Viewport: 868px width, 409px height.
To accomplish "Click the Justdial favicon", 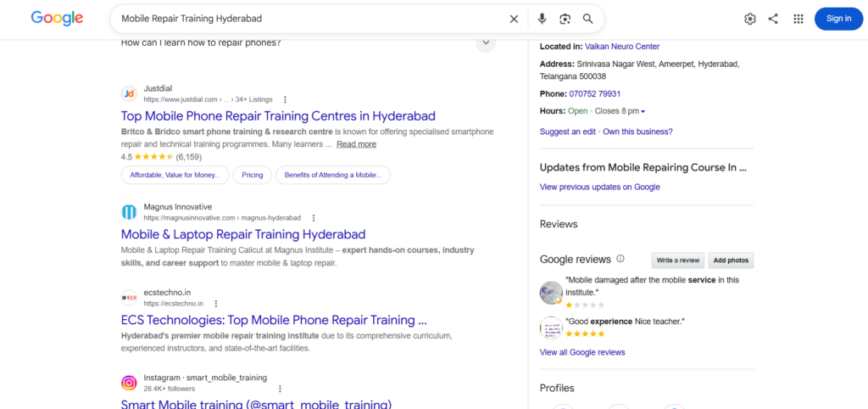I will coord(129,93).
